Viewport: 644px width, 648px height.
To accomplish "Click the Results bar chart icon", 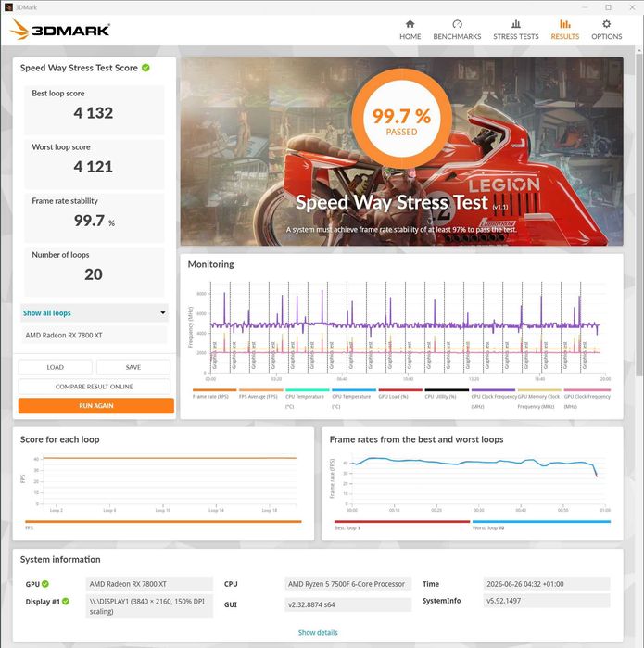I will click(x=564, y=24).
